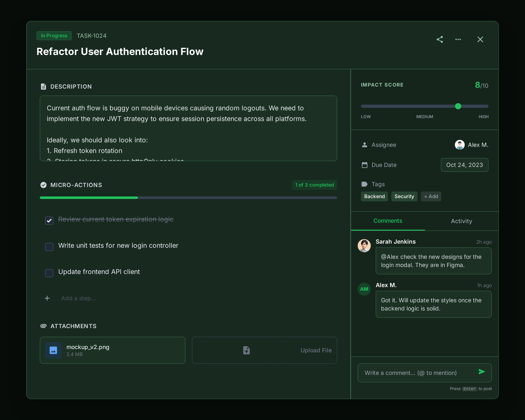Click the share icon in header
The height and width of the screenshot is (420, 525).
[439, 39]
